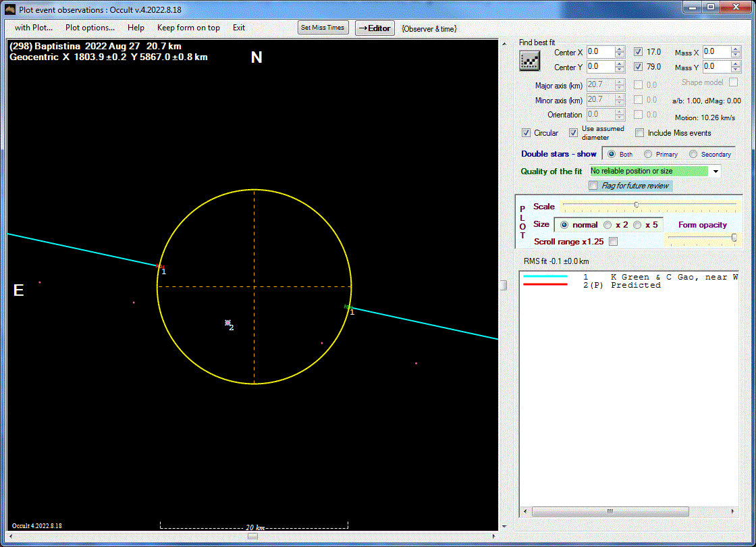Click the Orientation value field
The height and width of the screenshot is (547, 756).
click(x=601, y=115)
